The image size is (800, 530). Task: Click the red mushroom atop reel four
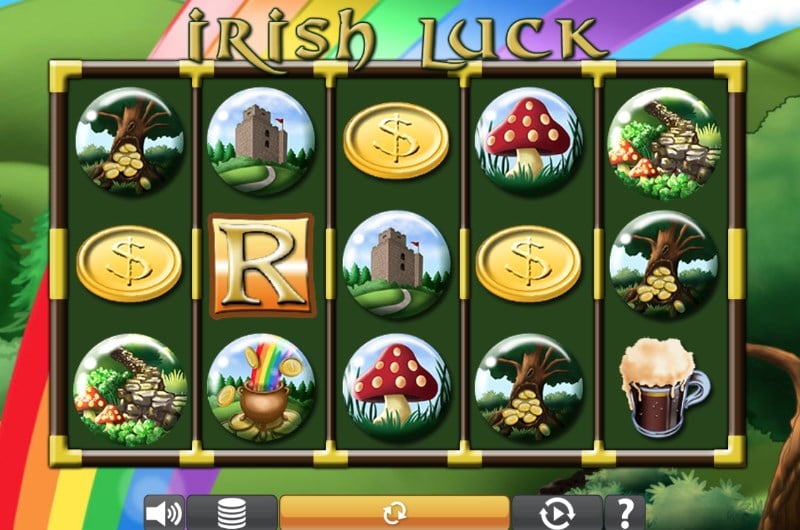pos(529,141)
